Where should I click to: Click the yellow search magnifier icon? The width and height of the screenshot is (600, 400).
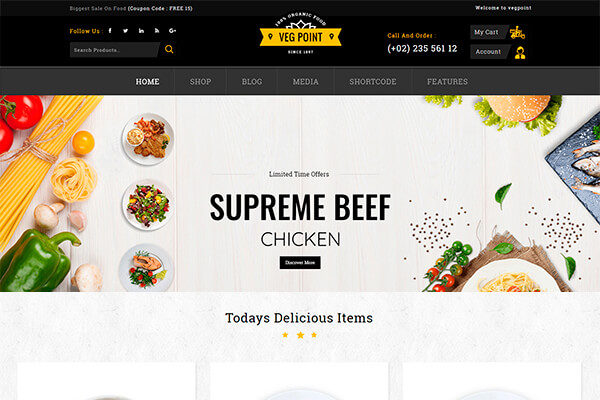point(169,49)
